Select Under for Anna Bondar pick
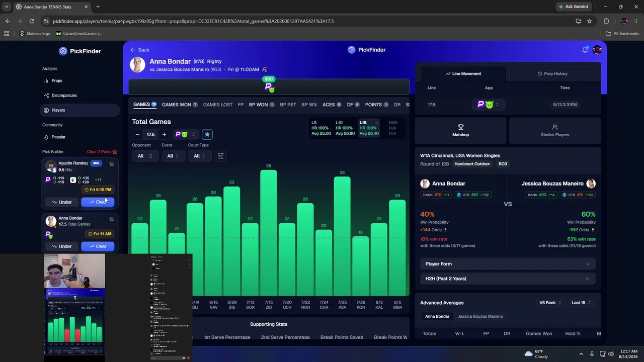The height and width of the screenshot is (362, 644). [62, 246]
